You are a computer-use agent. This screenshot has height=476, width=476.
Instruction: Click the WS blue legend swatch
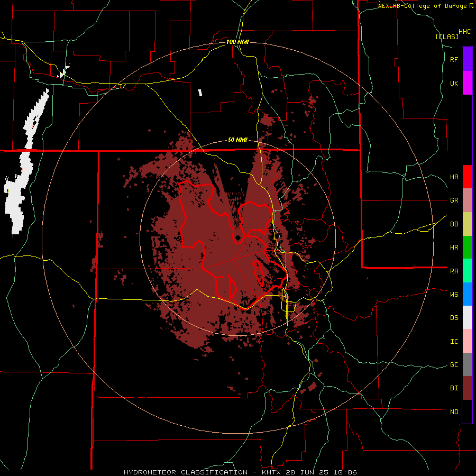(x=467, y=294)
